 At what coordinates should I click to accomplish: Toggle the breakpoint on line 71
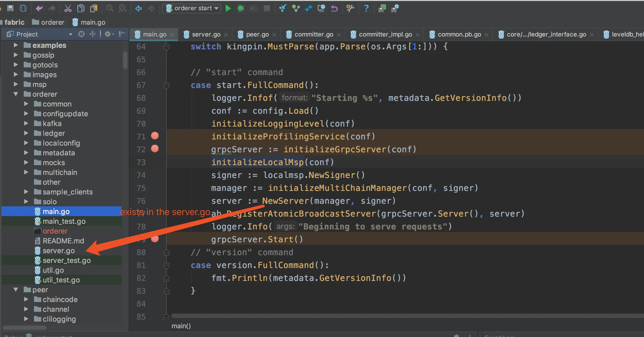(155, 136)
